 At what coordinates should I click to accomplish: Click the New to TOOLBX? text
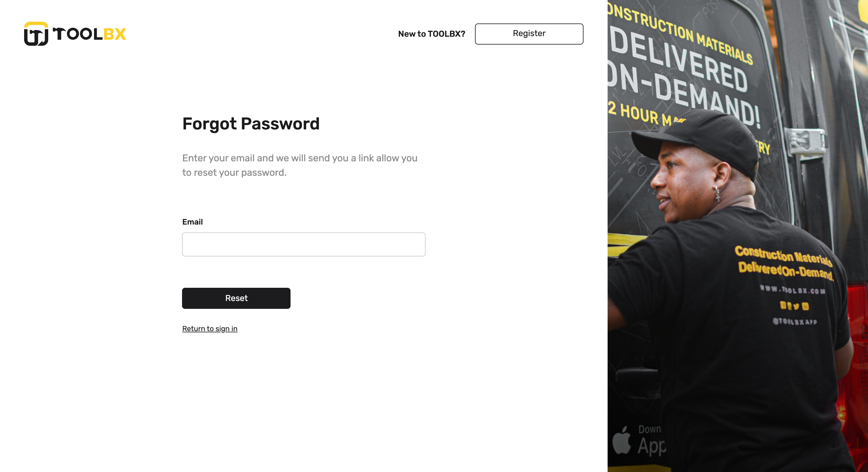(x=431, y=34)
